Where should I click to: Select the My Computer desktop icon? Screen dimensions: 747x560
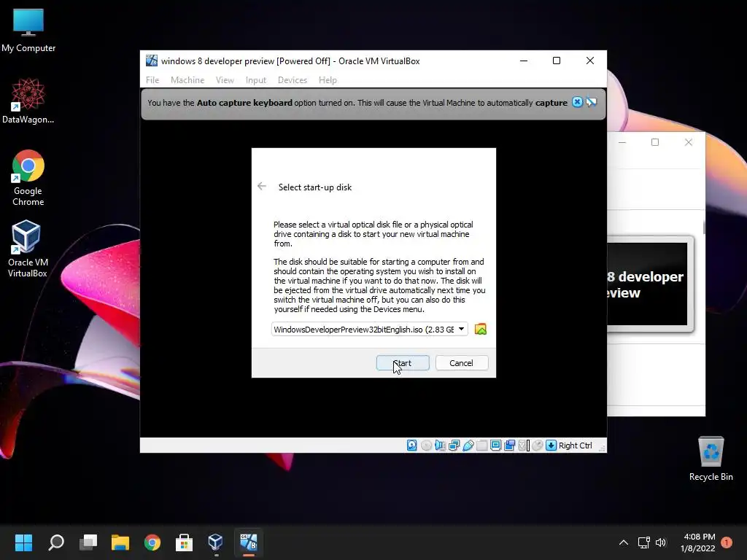click(x=28, y=31)
